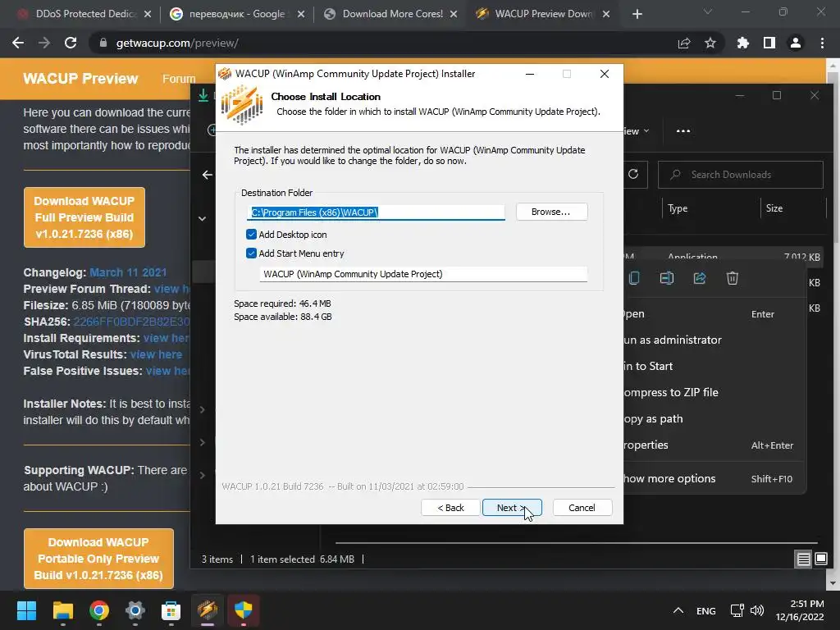This screenshot has height=630, width=840.
Task: Choose Compress to ZIP file
Action: point(713,392)
